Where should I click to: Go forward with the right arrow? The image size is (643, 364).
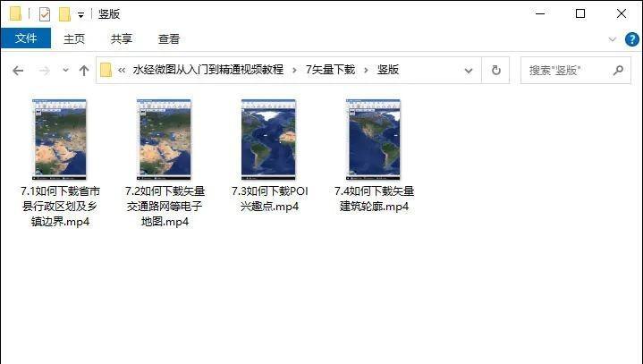point(44,71)
